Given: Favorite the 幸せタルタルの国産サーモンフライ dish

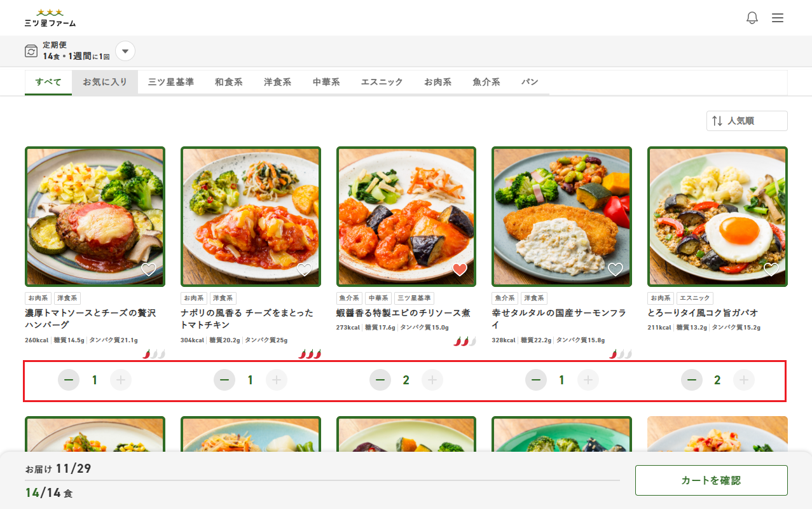Looking at the screenshot, I should click(x=616, y=270).
